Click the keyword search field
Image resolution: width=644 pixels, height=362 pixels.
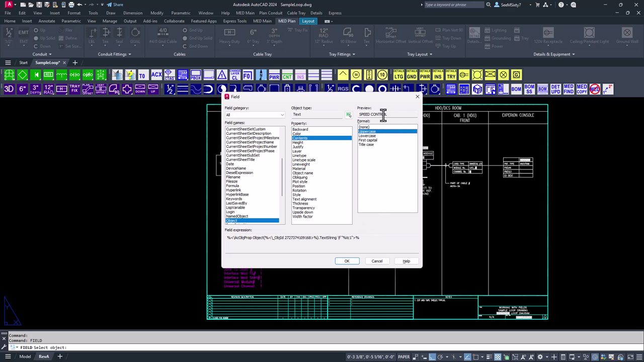tap(454, 5)
